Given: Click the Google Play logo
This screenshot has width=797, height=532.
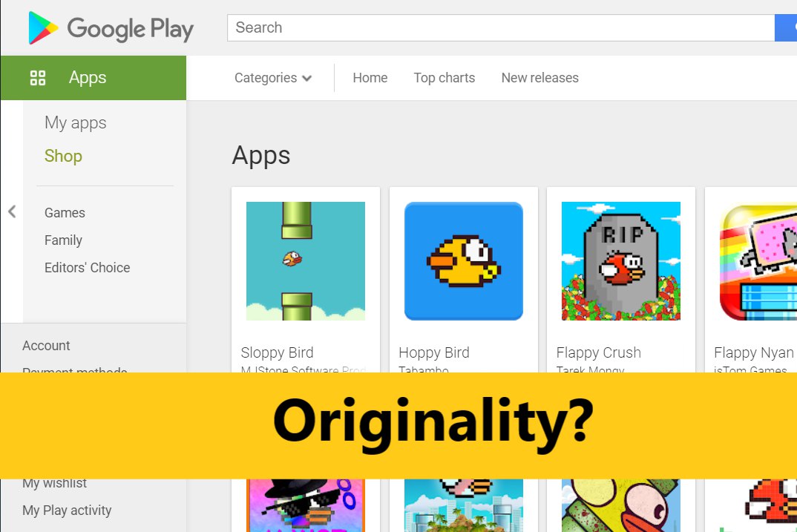Looking at the screenshot, I should click(111, 28).
